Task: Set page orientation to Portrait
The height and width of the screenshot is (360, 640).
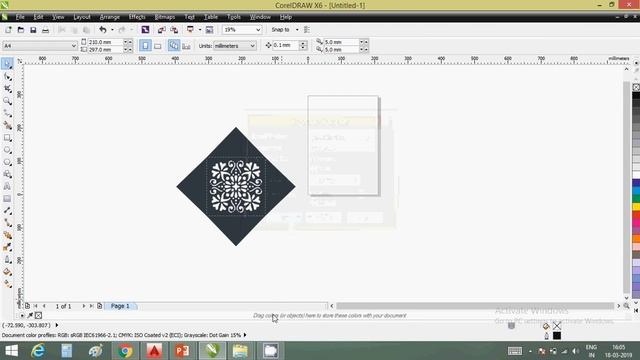Action: pyautogui.click(x=145, y=46)
